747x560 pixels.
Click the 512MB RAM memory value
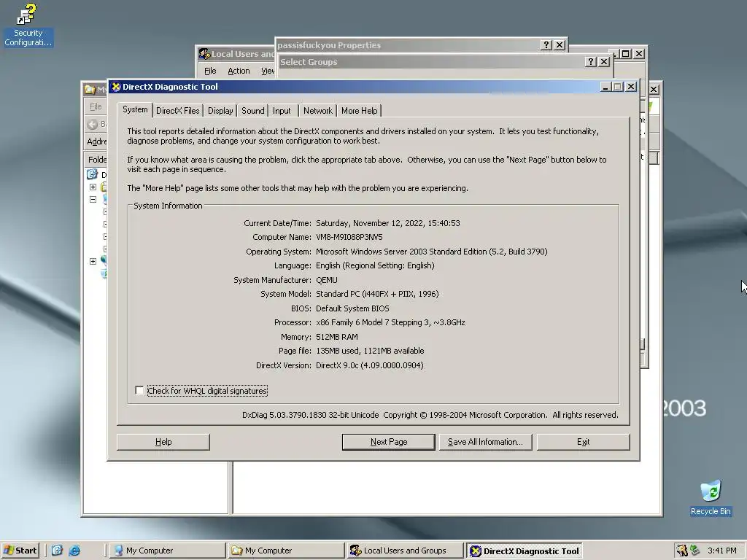[337, 337]
